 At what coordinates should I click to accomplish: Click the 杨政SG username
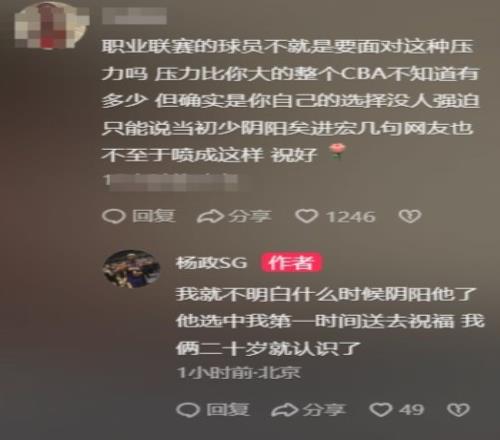(212, 263)
